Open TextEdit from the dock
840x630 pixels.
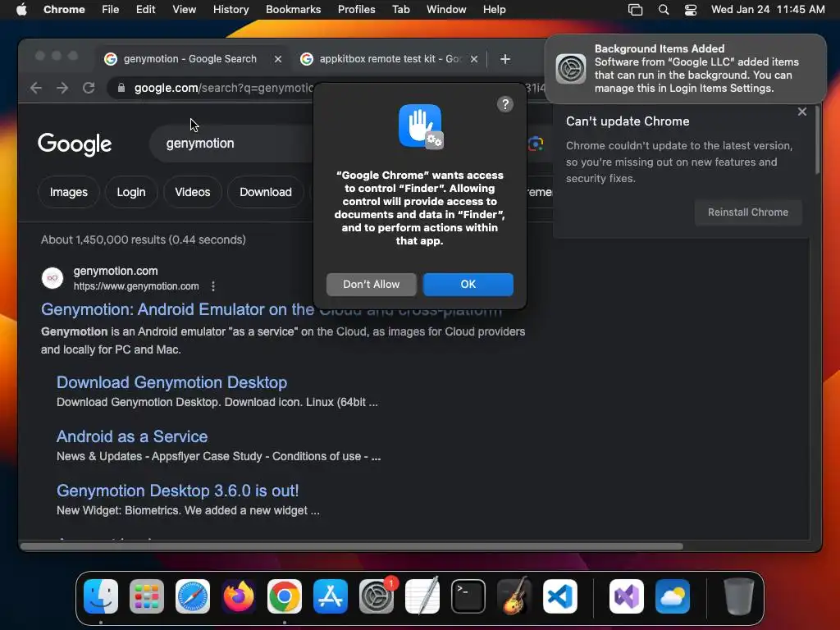422,596
